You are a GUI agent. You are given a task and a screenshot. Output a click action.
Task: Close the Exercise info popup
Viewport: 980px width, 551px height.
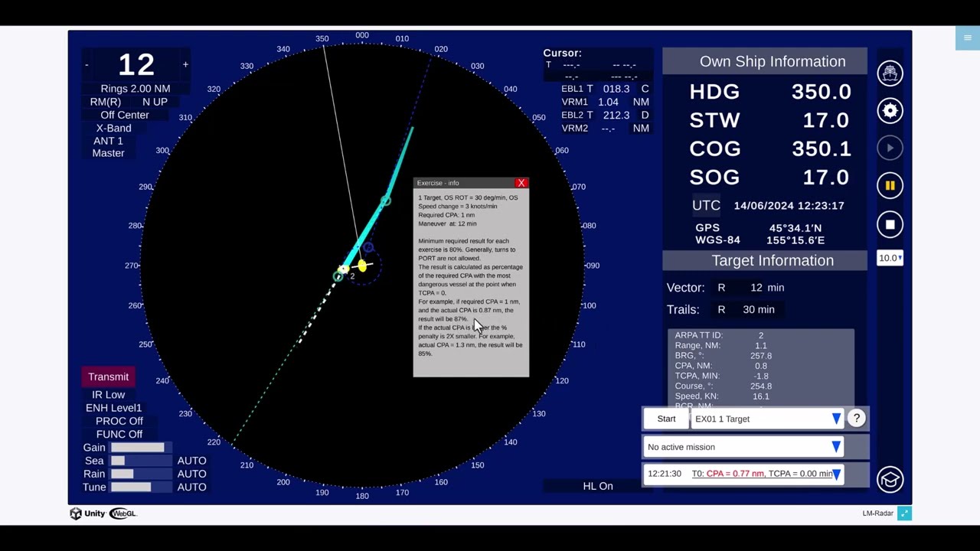(521, 183)
